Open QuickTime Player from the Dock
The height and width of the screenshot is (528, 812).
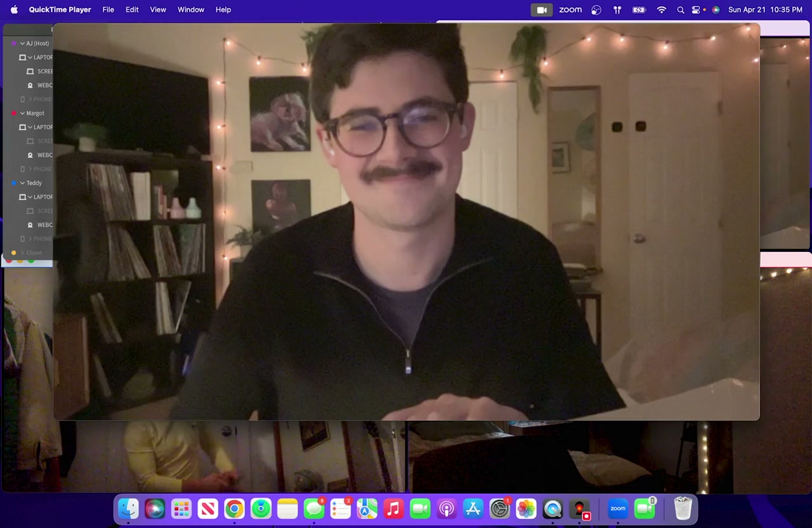(553, 508)
